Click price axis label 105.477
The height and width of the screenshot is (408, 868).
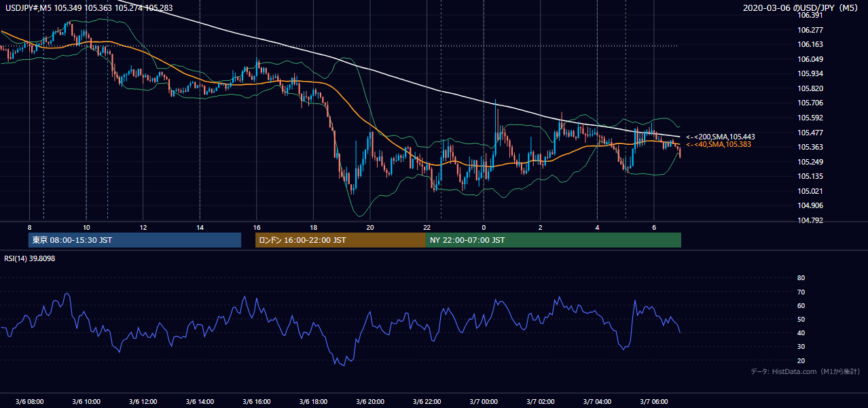(810, 133)
